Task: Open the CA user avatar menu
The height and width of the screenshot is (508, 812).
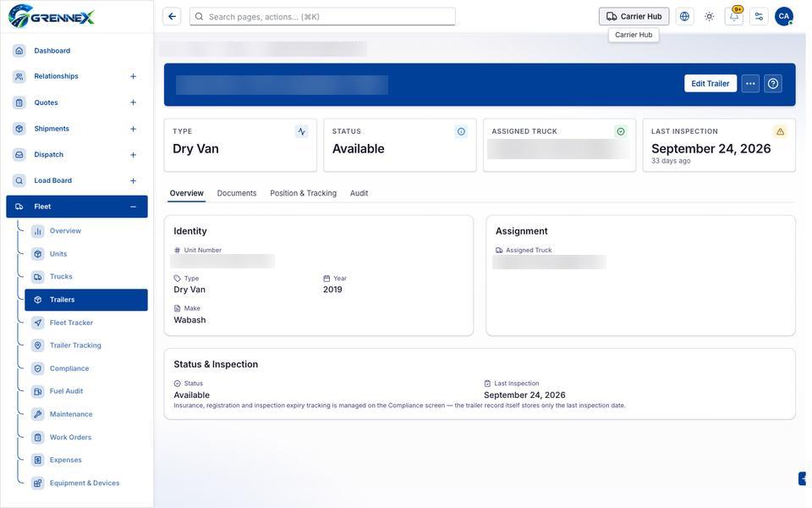Action: tap(784, 17)
